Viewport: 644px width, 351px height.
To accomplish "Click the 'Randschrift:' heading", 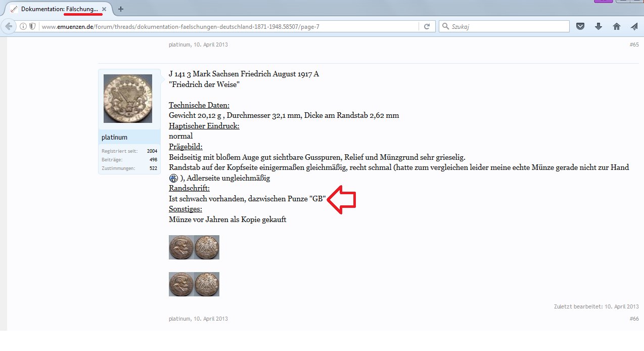I will pyautogui.click(x=189, y=188).
